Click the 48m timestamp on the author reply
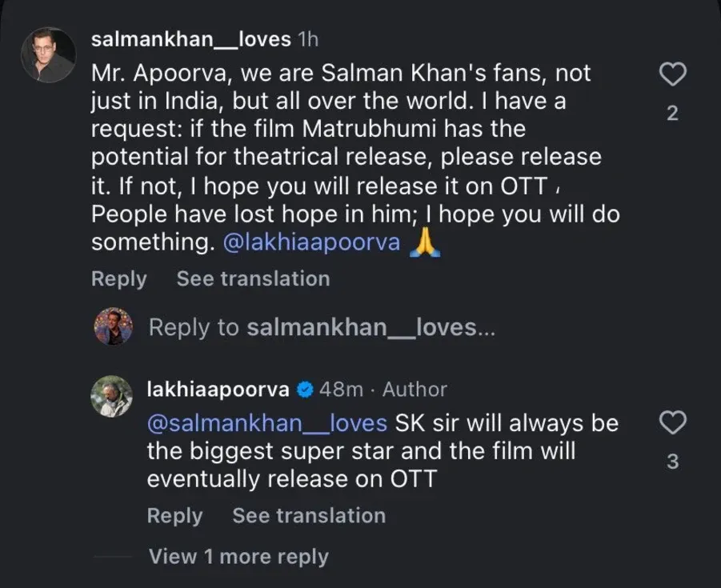 [341, 390]
